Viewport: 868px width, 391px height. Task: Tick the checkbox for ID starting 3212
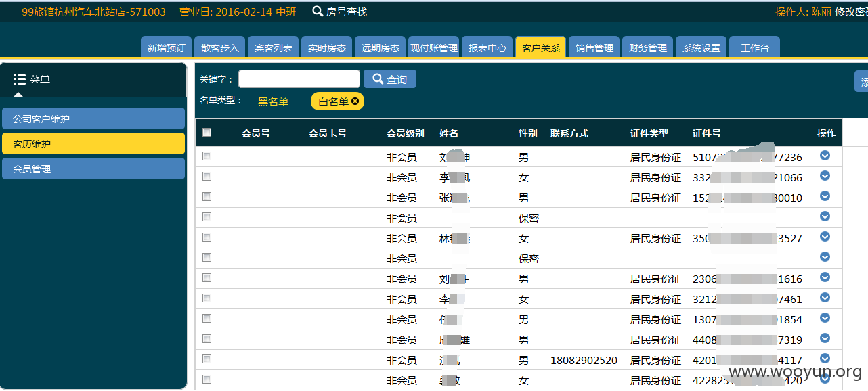pos(207,298)
